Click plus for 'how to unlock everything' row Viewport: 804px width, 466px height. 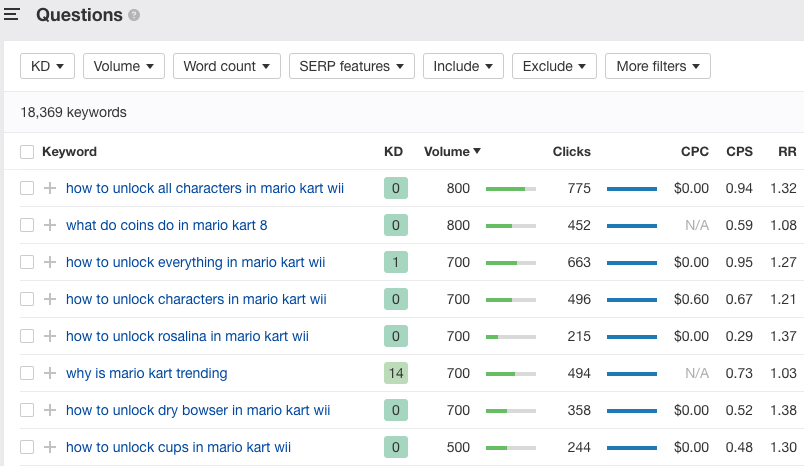pos(50,262)
